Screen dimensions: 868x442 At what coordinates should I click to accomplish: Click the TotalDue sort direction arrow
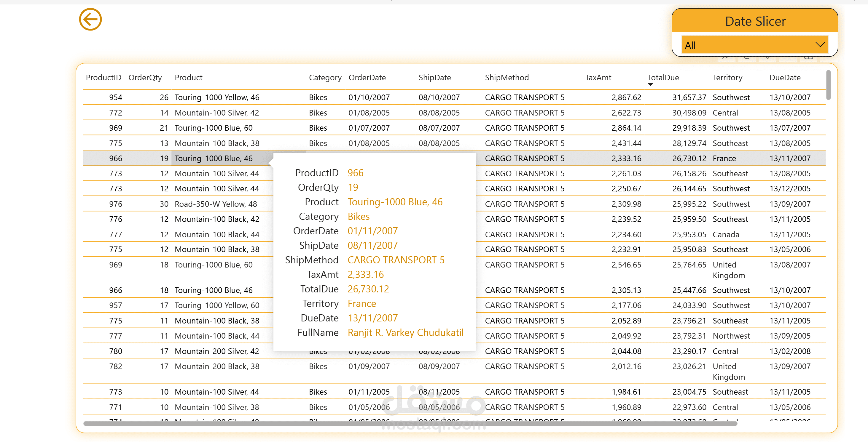point(650,85)
